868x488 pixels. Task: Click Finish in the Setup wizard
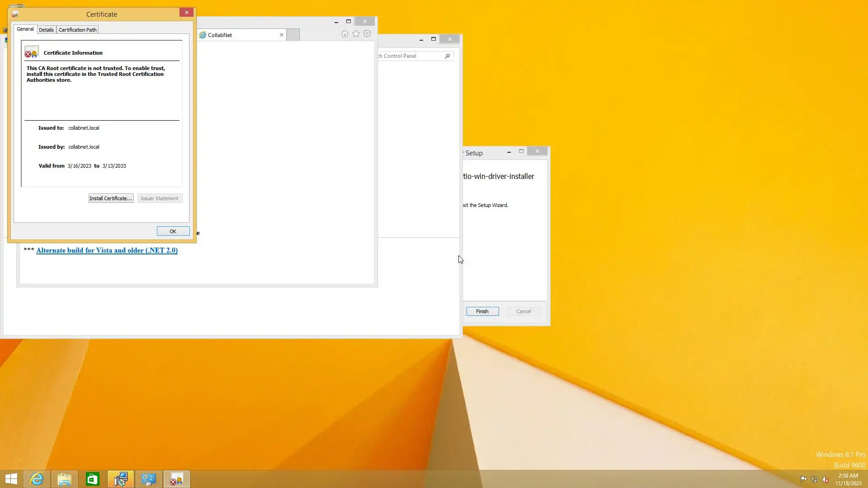(482, 311)
